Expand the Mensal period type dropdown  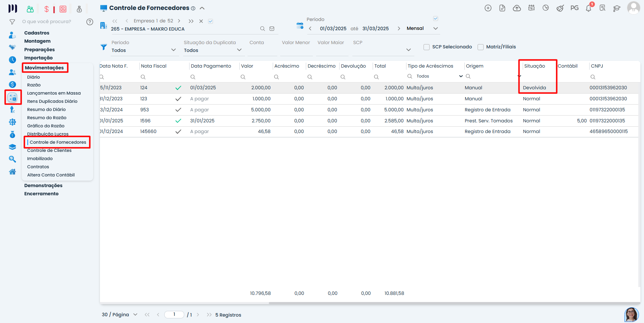(436, 28)
